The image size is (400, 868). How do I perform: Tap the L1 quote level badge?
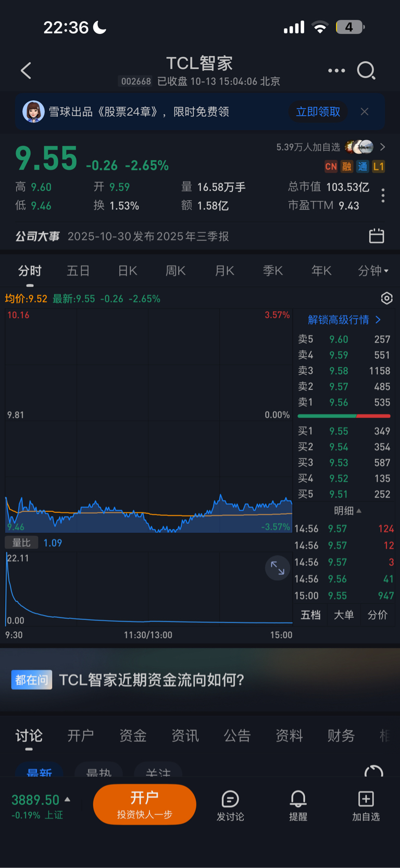point(379,167)
